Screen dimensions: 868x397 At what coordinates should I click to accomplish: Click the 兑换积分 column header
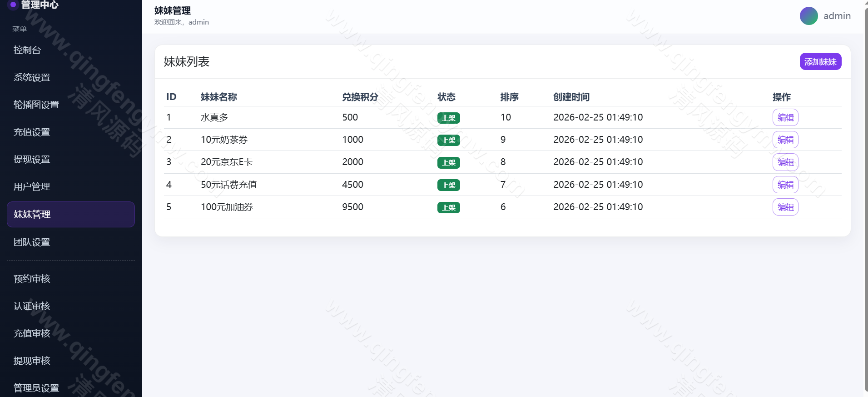point(360,97)
